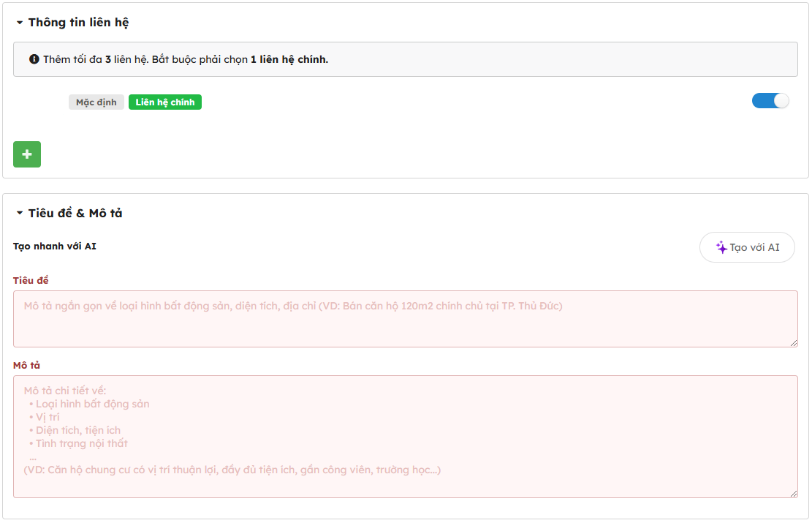Click the green plus add-contact button
This screenshot has height=523, width=812.
coord(27,154)
